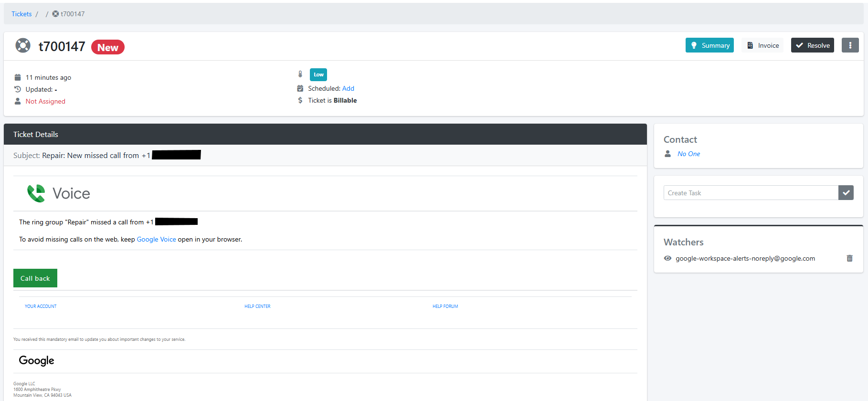Click the Google LLC address text

click(x=42, y=390)
